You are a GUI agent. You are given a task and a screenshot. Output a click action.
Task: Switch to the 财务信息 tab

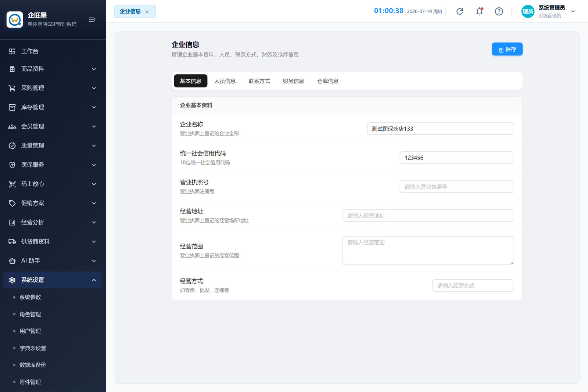(x=293, y=81)
